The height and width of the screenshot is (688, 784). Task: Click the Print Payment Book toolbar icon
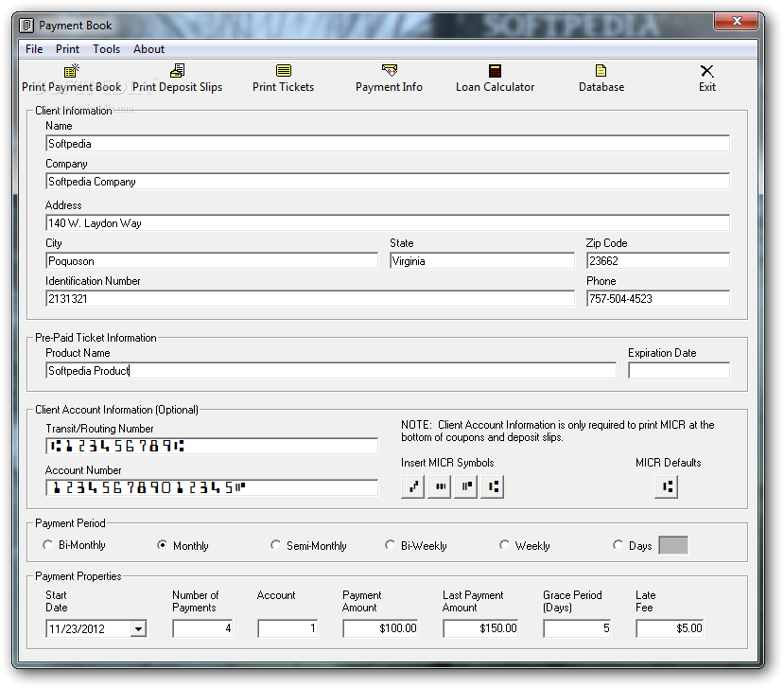pyautogui.click(x=72, y=71)
